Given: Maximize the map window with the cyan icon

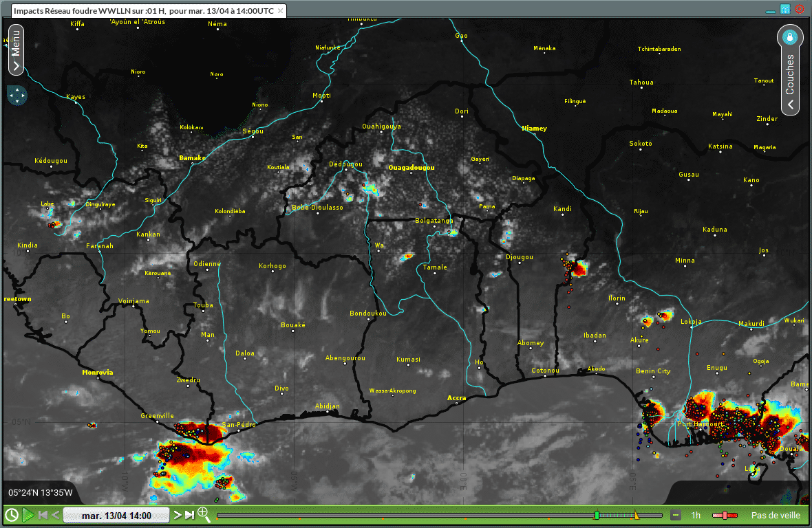Looking at the screenshot, I should [785, 9].
